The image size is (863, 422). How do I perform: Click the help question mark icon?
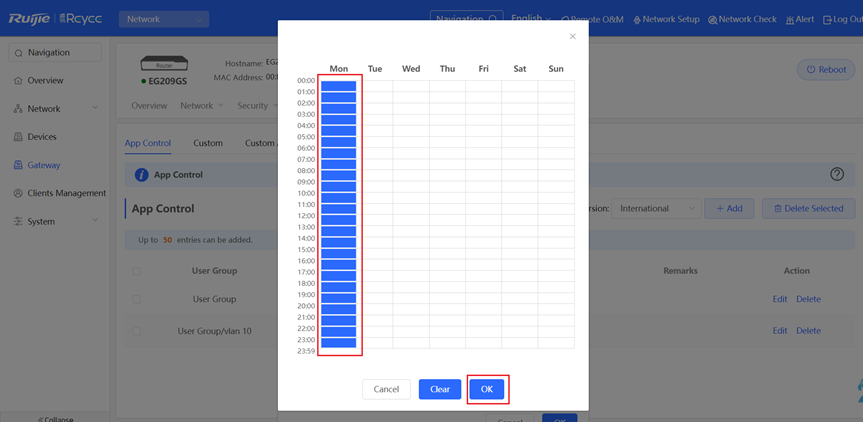[837, 174]
